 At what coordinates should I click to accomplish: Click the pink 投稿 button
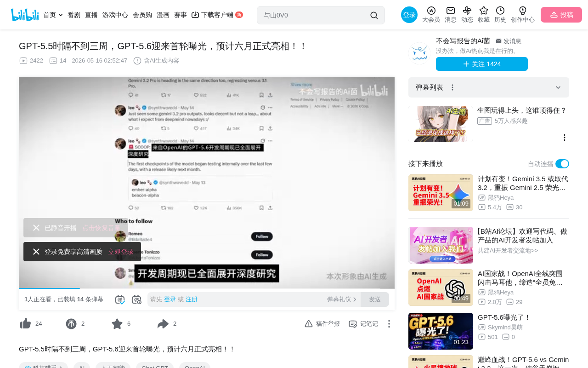(x=561, y=15)
